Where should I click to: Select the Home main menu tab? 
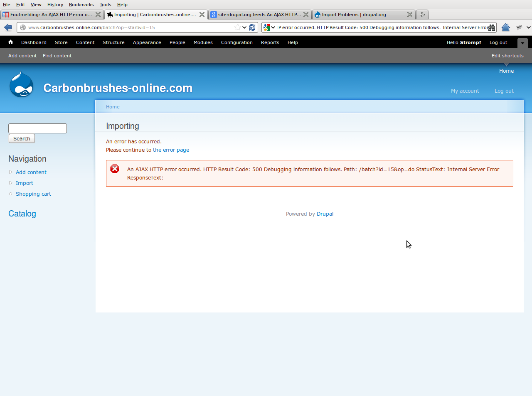click(506, 71)
